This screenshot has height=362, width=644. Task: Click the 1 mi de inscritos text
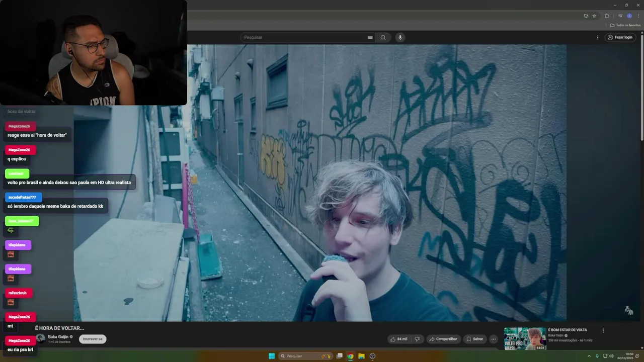pos(59,342)
